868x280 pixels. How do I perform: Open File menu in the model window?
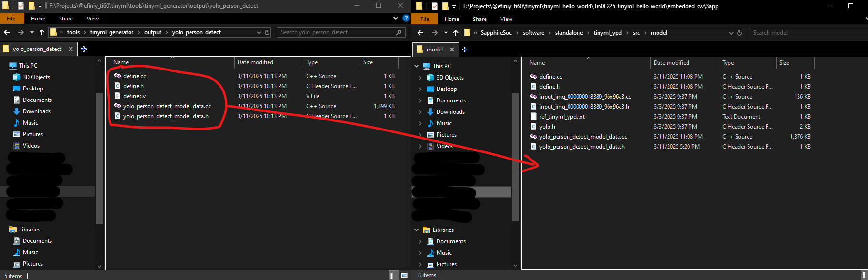[x=425, y=19]
